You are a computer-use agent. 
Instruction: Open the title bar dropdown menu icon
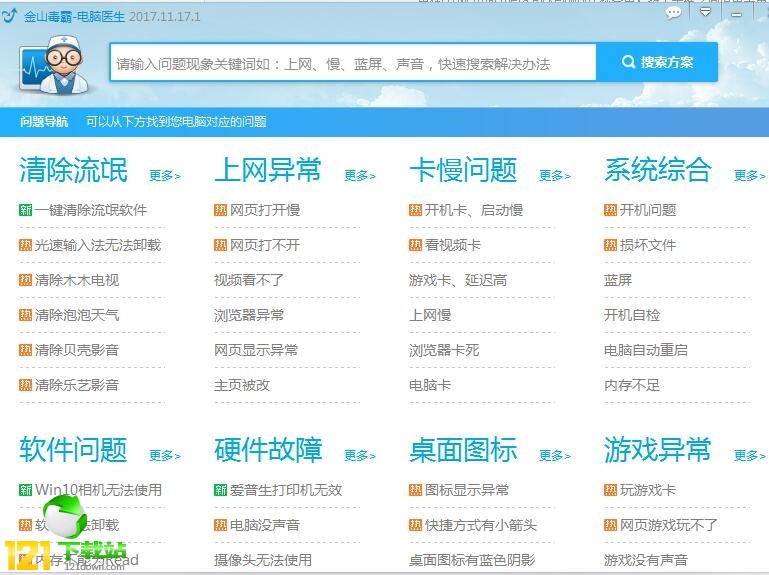[705, 13]
